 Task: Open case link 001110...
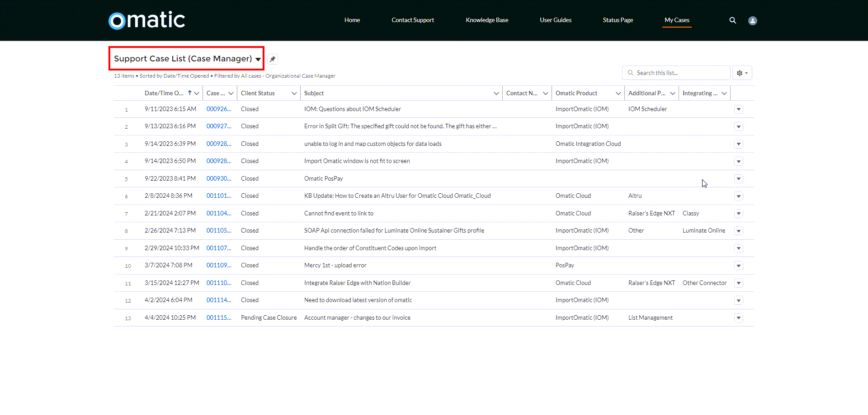[x=219, y=283]
